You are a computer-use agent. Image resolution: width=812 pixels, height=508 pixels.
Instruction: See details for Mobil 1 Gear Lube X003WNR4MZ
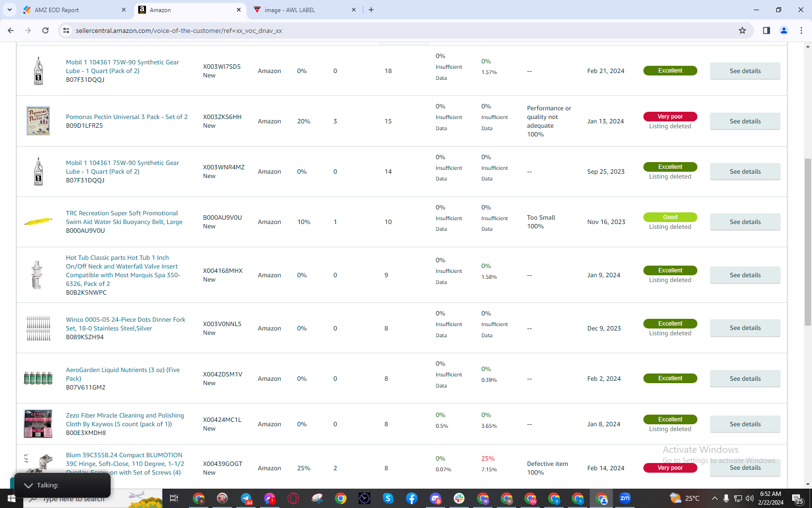(x=745, y=171)
